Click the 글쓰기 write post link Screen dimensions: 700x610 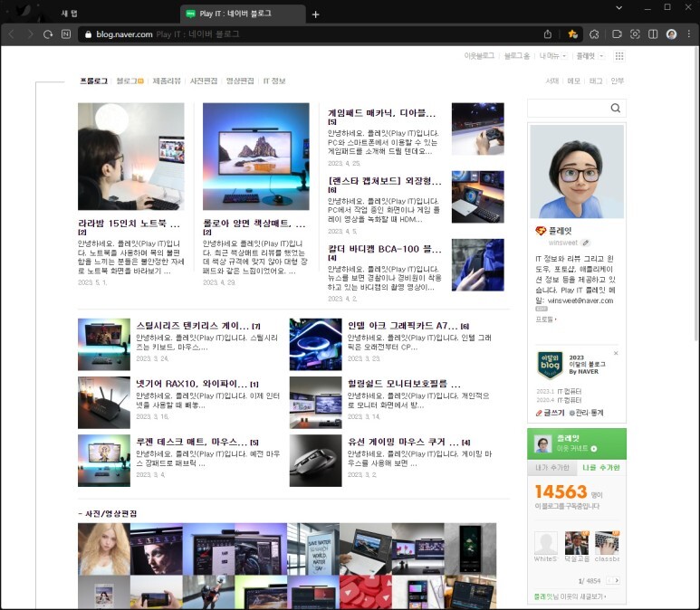coord(550,413)
